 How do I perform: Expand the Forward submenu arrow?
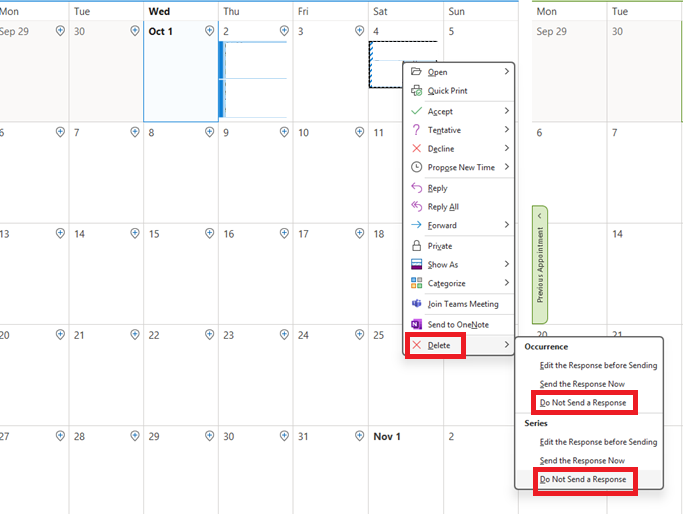point(507,225)
